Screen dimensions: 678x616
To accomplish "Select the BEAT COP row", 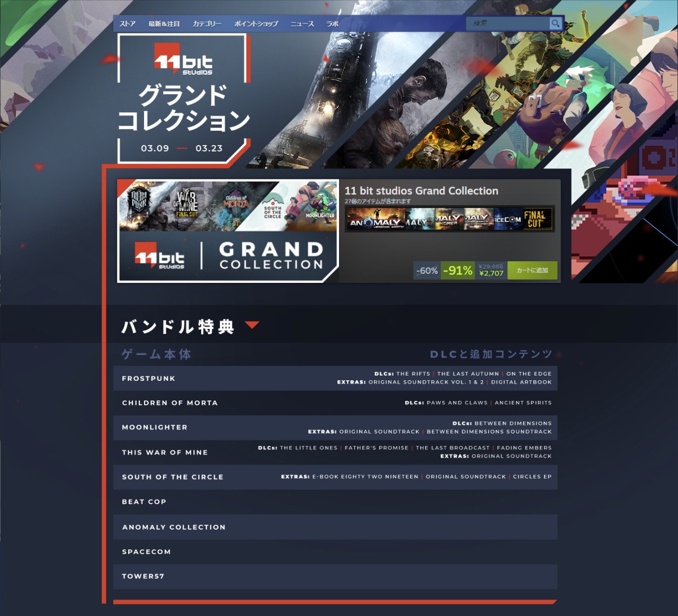I will 335,502.
